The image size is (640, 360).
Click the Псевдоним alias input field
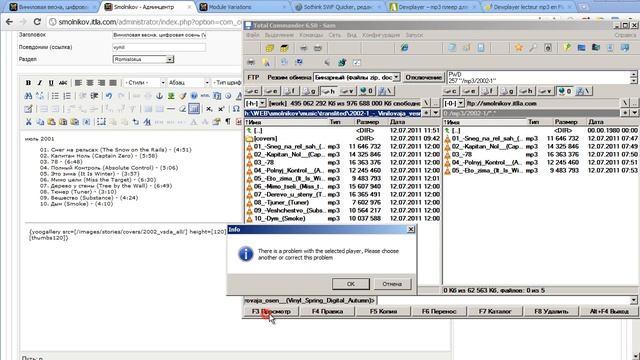tap(159, 47)
